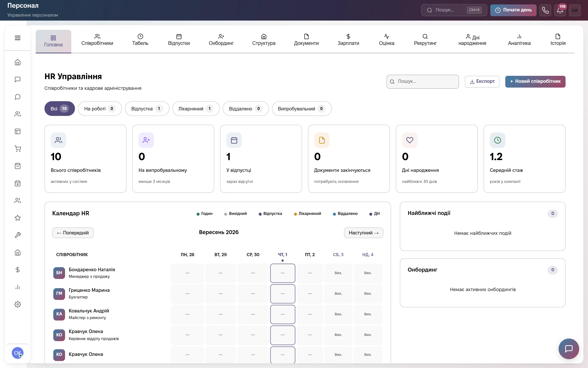Filter by Відпустка status chip
588x368 pixels.
tap(147, 109)
